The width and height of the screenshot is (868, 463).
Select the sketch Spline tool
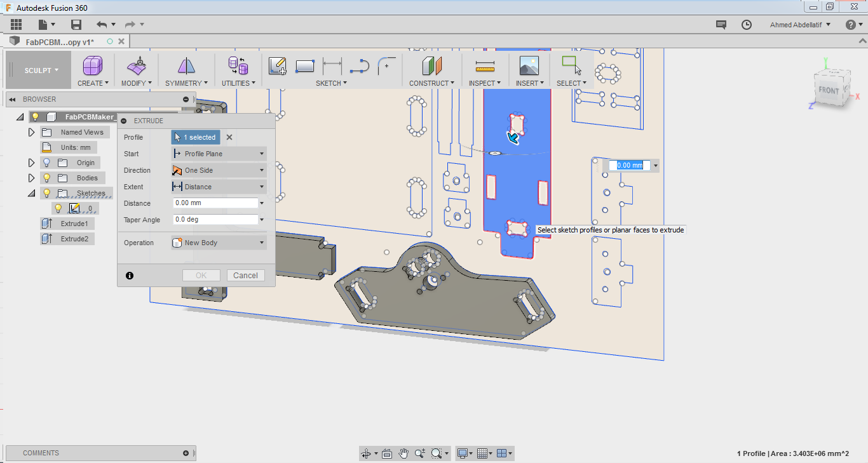click(360, 65)
